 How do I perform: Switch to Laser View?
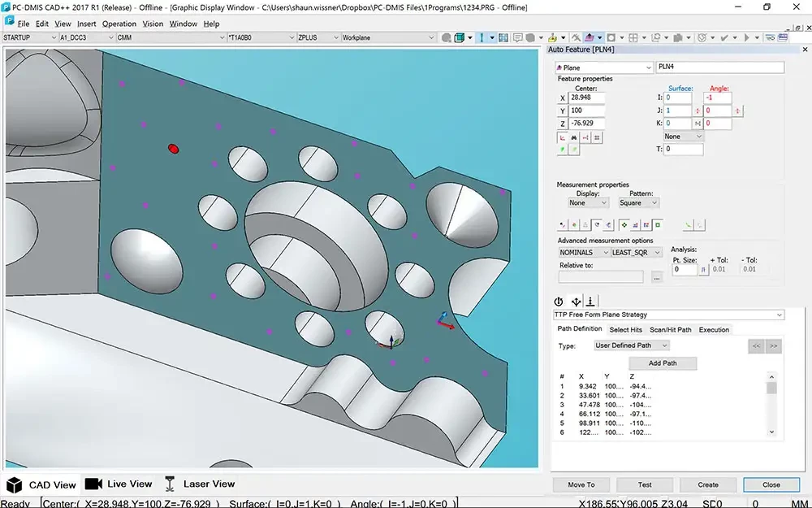[200, 484]
